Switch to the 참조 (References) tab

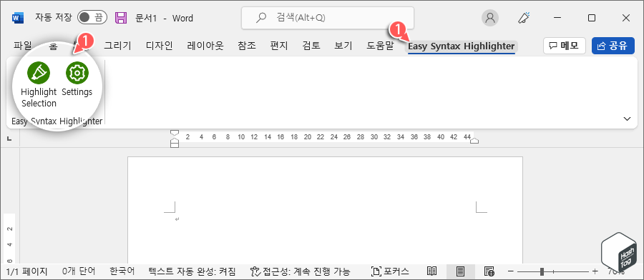pos(247,46)
